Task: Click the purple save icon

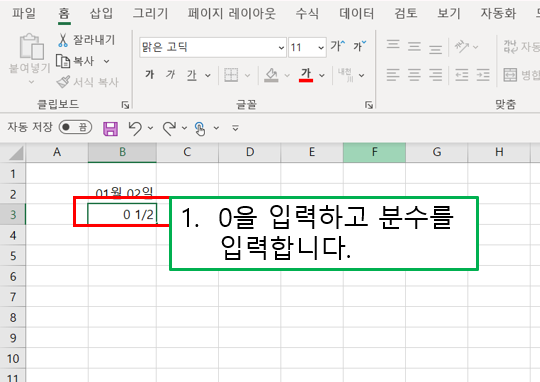Action: click(110, 129)
